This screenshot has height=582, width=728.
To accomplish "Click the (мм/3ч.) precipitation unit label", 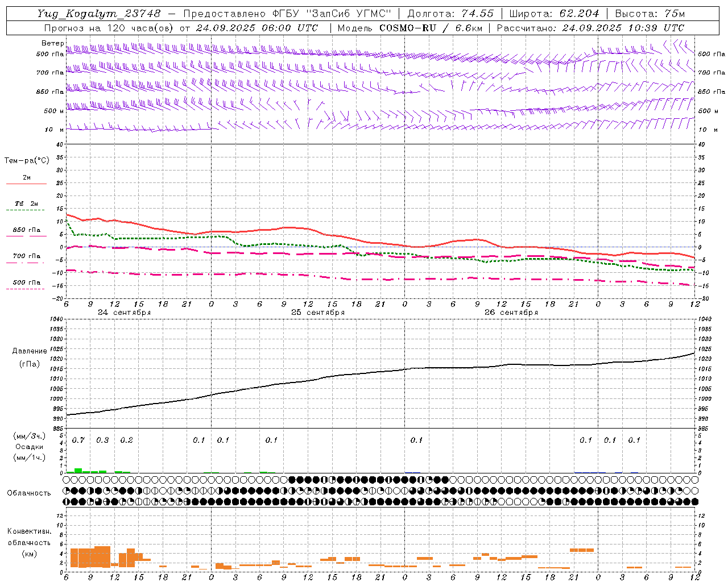I will pos(30,436).
